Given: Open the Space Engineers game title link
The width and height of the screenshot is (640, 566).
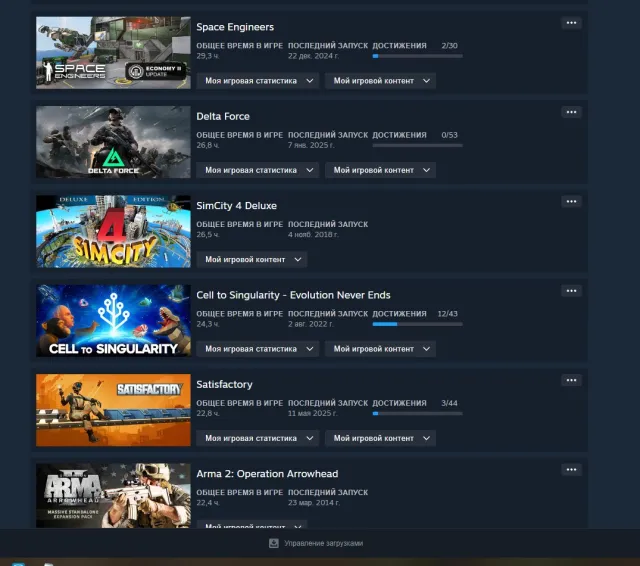Looking at the screenshot, I should (235, 27).
